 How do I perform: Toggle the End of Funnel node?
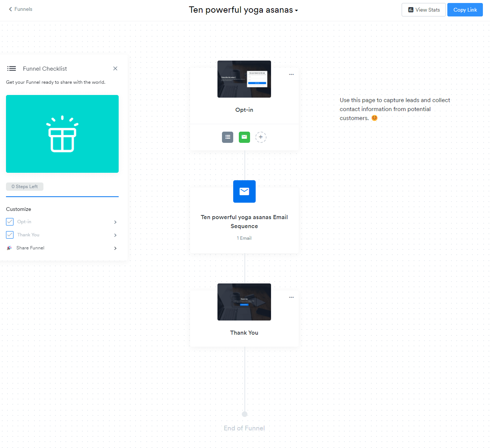[x=244, y=414]
